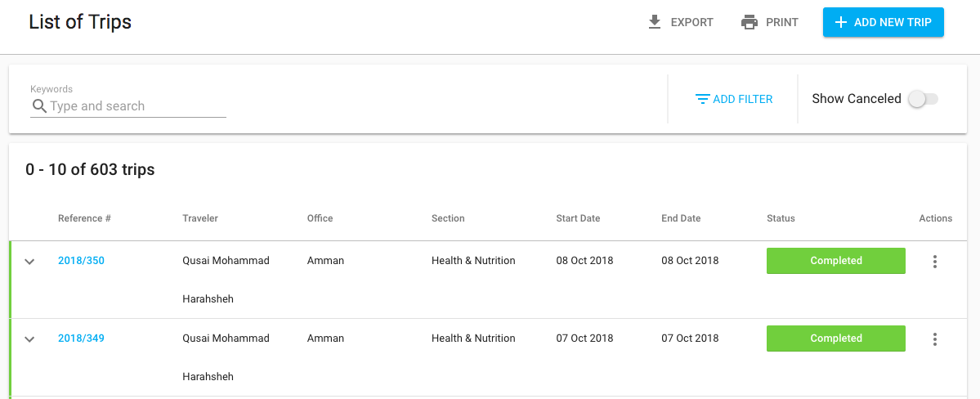Viewport: 980px width, 399px height.
Task: Open trip reference 2018/349 link
Action: 81,338
